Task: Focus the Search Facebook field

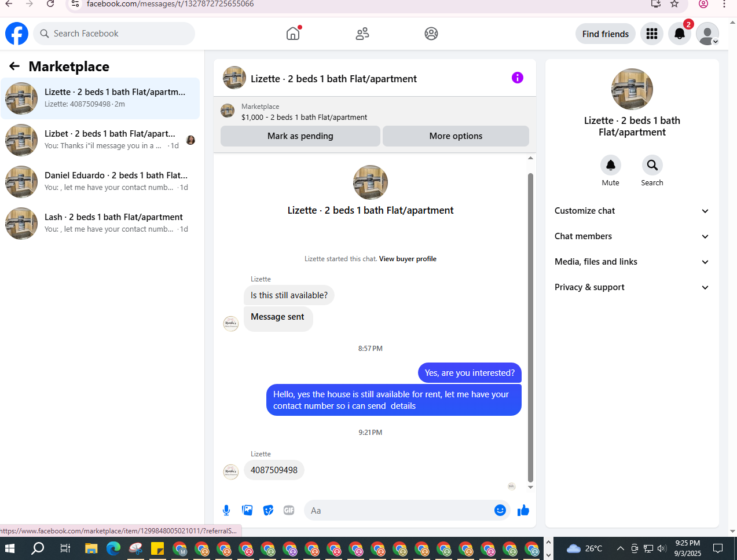Action: click(114, 34)
